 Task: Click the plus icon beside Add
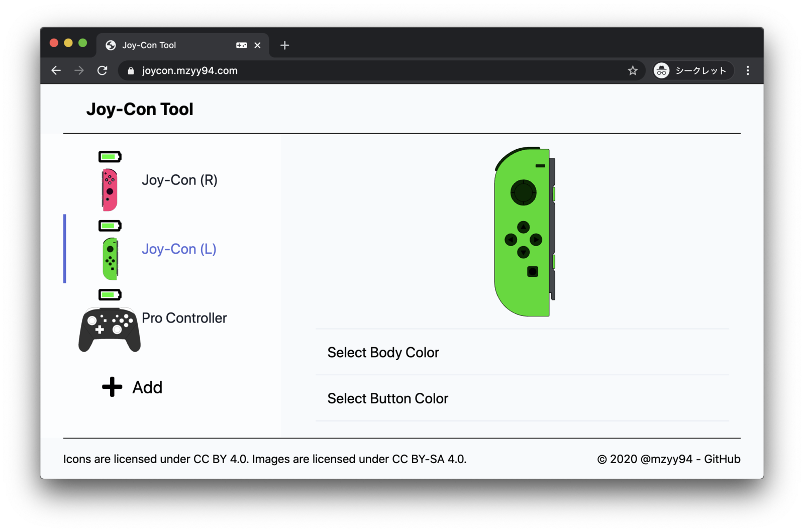point(112,387)
